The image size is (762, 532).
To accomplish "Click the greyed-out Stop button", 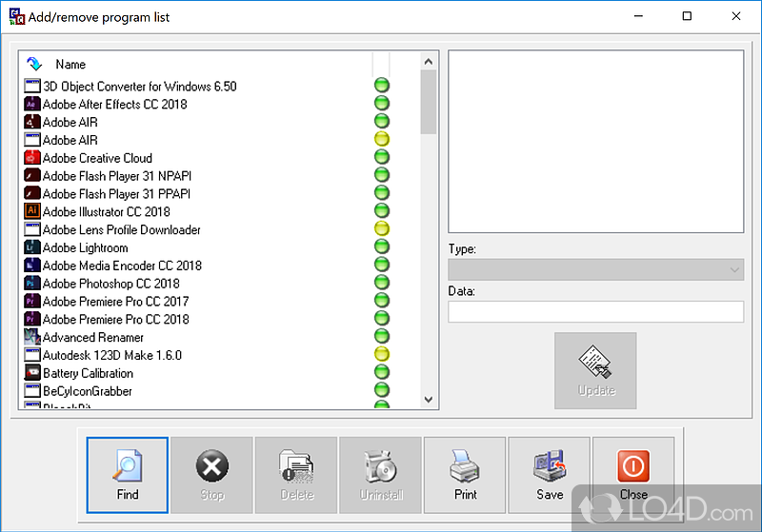I will (x=211, y=475).
